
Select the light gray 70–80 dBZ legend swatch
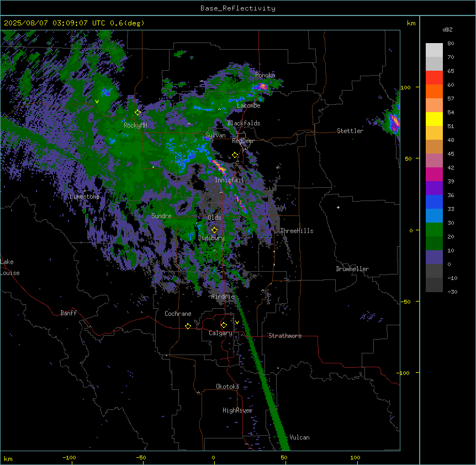434,50
